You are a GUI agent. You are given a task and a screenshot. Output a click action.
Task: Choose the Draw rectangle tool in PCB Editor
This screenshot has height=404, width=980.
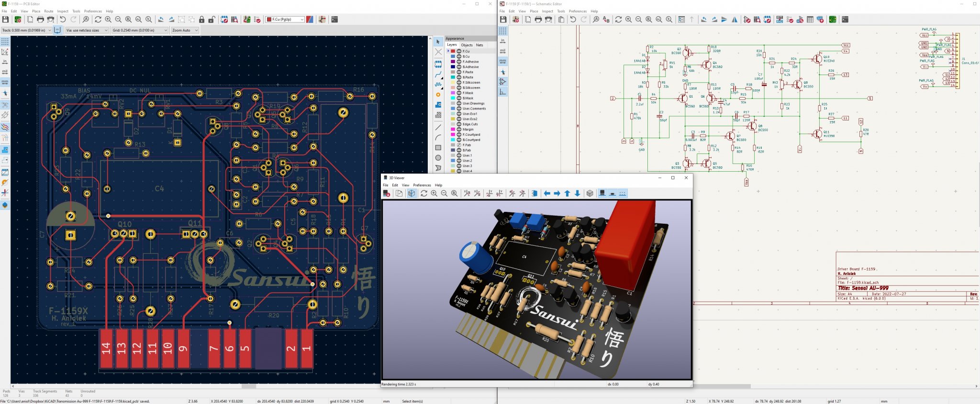[x=438, y=148]
